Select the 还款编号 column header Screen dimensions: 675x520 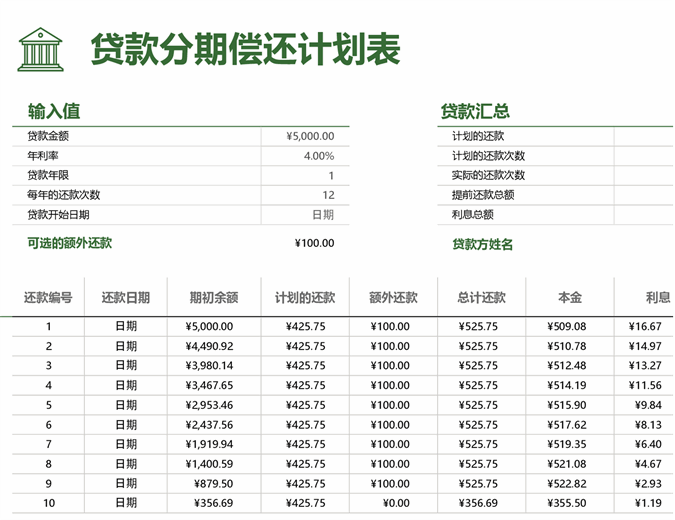click(x=48, y=297)
